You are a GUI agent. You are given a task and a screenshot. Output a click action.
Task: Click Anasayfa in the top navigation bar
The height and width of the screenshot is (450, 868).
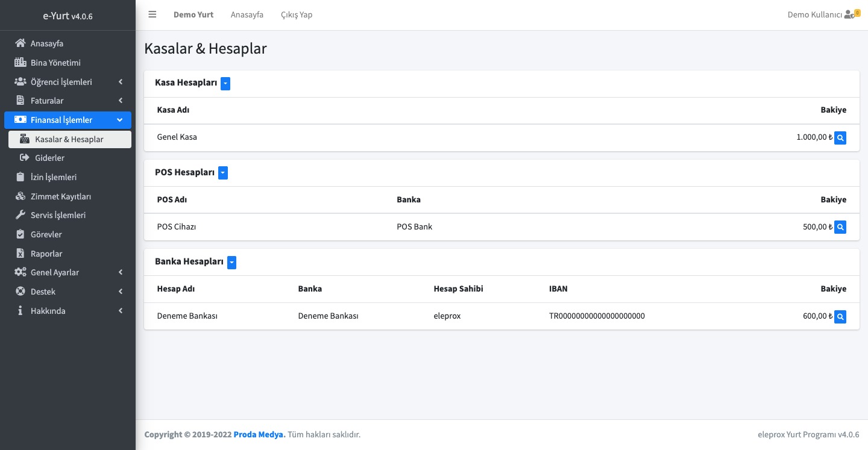coord(247,14)
